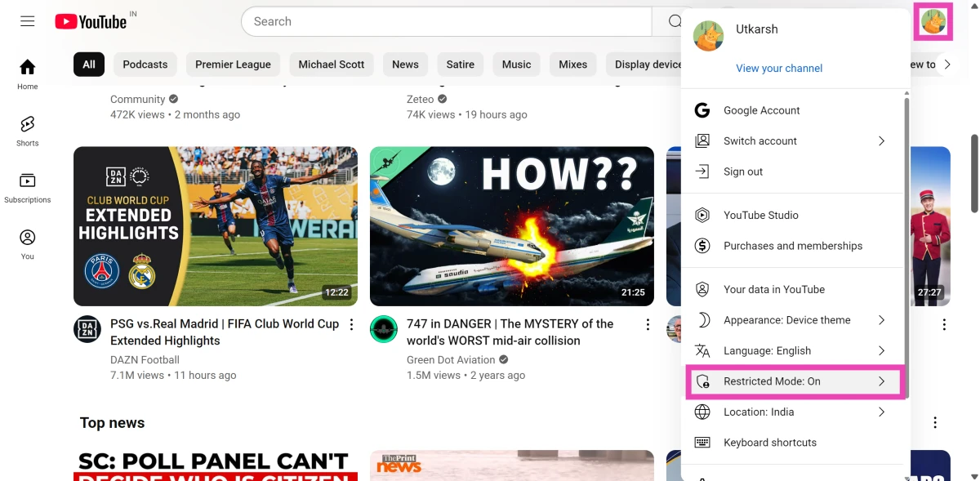Select the Premier League chip
This screenshot has width=980, height=481.
tap(233, 65)
